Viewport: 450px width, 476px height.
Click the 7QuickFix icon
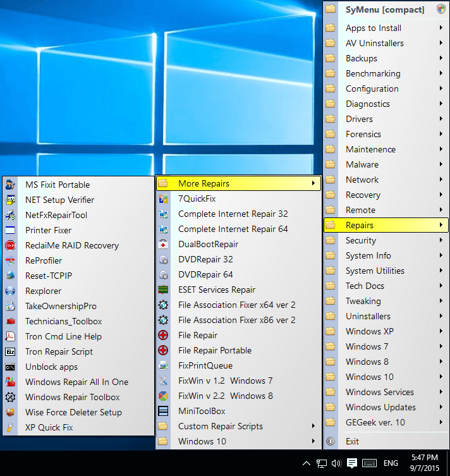163,199
